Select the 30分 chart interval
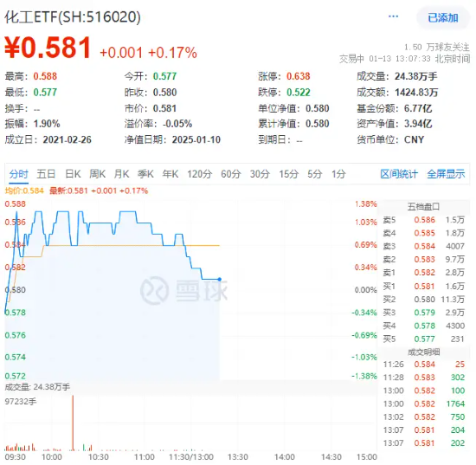 [260, 174]
